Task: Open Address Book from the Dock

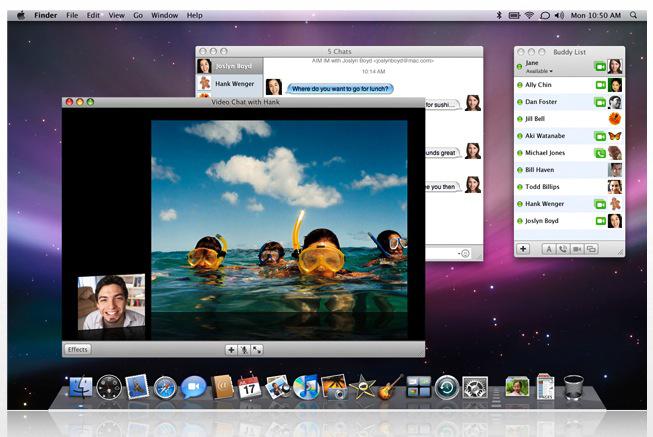Action: tap(222, 387)
